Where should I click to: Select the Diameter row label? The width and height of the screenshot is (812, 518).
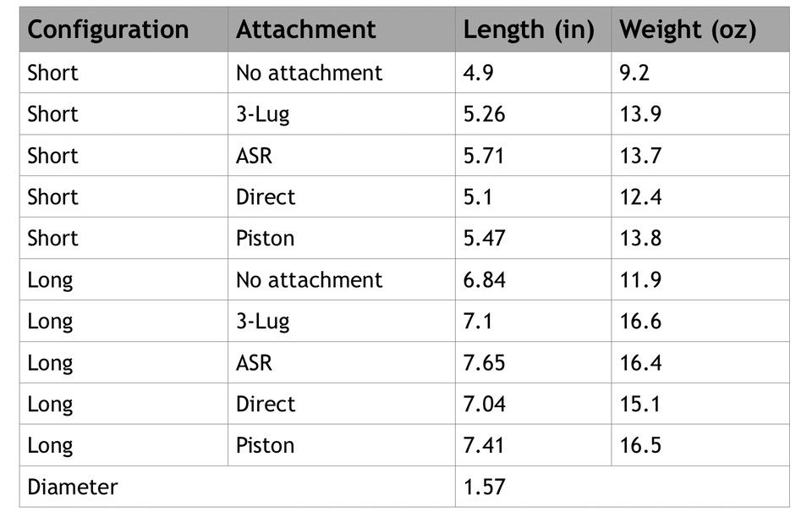73,487
